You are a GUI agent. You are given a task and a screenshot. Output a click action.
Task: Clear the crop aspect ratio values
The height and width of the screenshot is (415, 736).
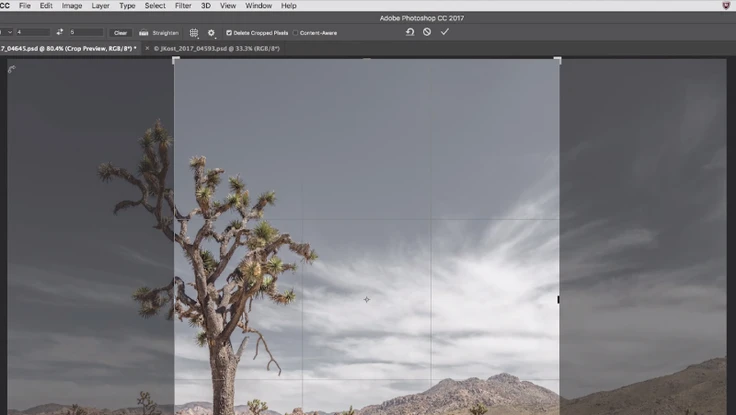coord(120,33)
